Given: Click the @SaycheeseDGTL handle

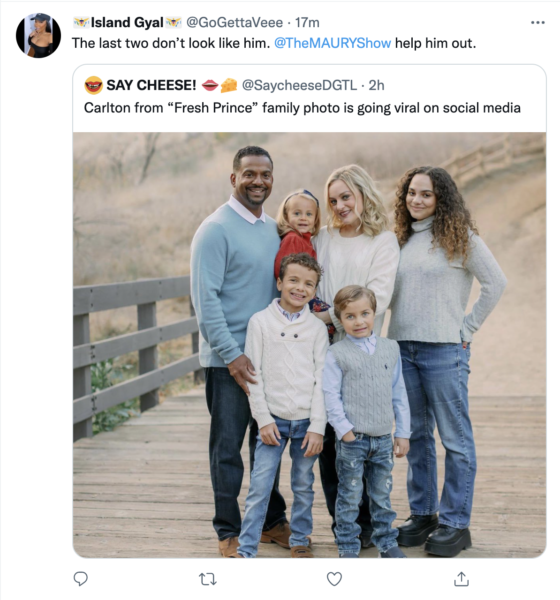Looking at the screenshot, I should (299, 85).
